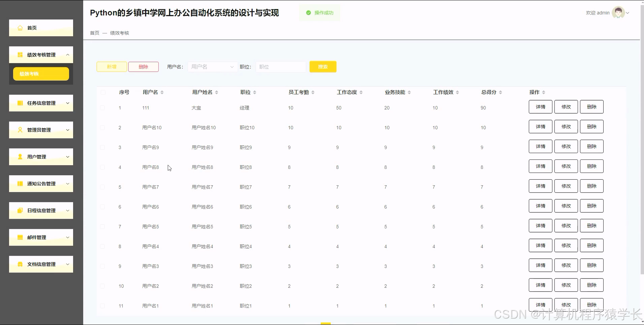Open 文档信息管理 using its document icon
644x325 pixels.
point(20,264)
